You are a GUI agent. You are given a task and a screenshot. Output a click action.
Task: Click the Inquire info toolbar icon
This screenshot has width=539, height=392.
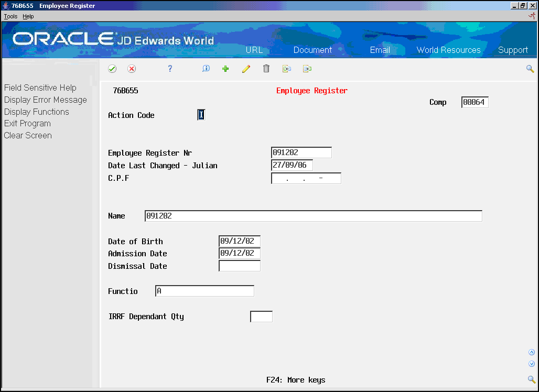206,69
